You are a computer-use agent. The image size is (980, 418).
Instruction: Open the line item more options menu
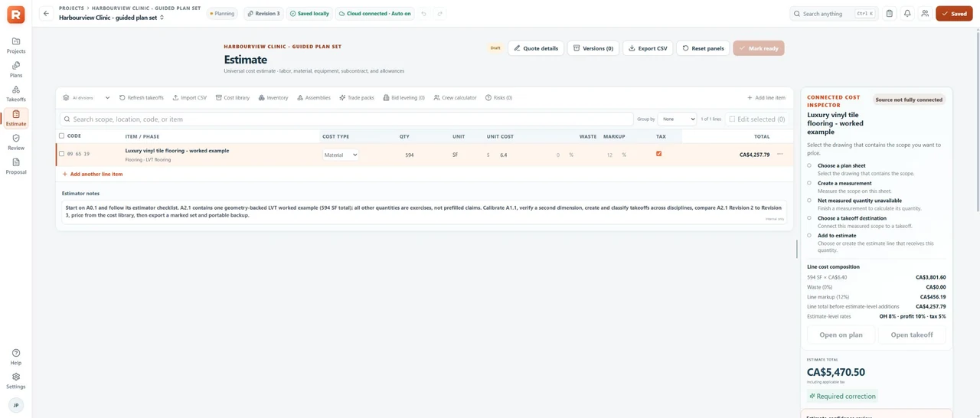tap(780, 154)
